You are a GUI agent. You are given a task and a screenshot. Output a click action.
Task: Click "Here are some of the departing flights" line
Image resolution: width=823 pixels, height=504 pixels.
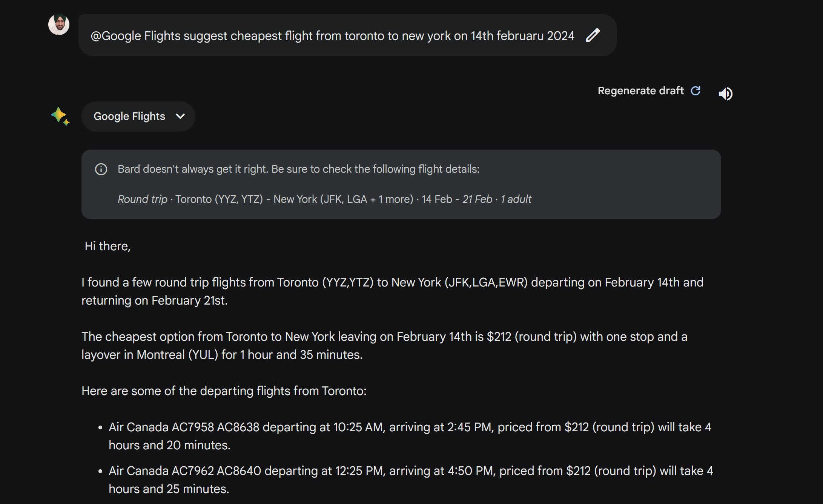coord(224,391)
